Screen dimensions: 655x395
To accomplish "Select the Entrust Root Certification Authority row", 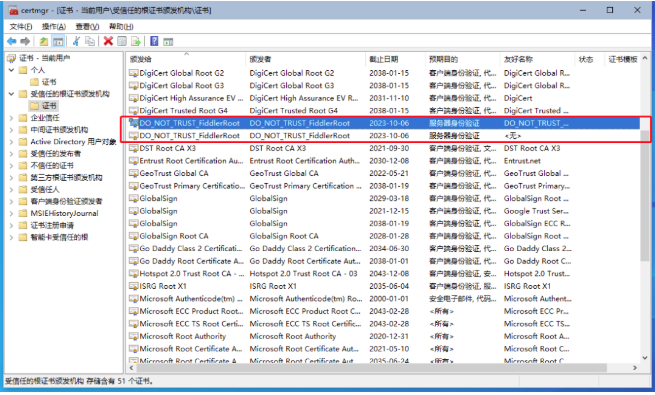I will (x=383, y=161).
